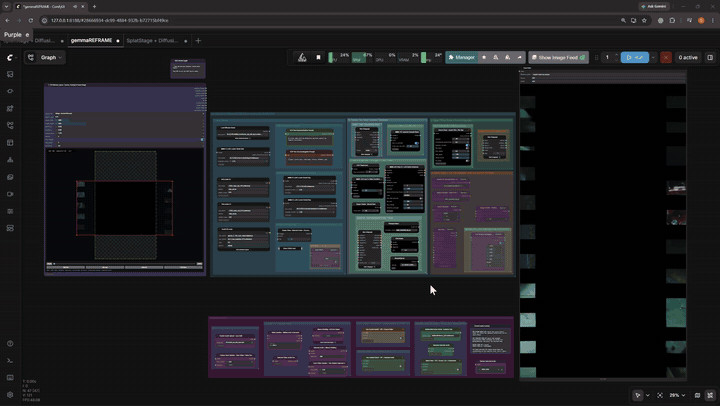Open the help icon in left sidebar
Screen dimensions: 720x406
[10, 344]
